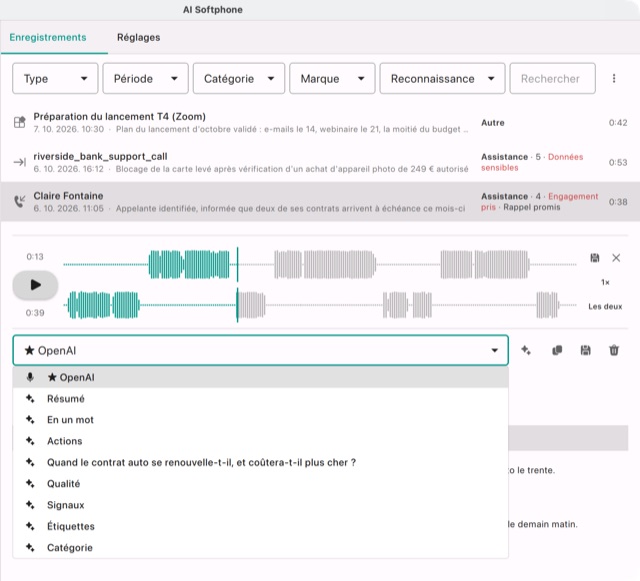Viewport: 640px width, 581px height.
Task: Save the transcript using the disk icon
Action: tap(585, 350)
